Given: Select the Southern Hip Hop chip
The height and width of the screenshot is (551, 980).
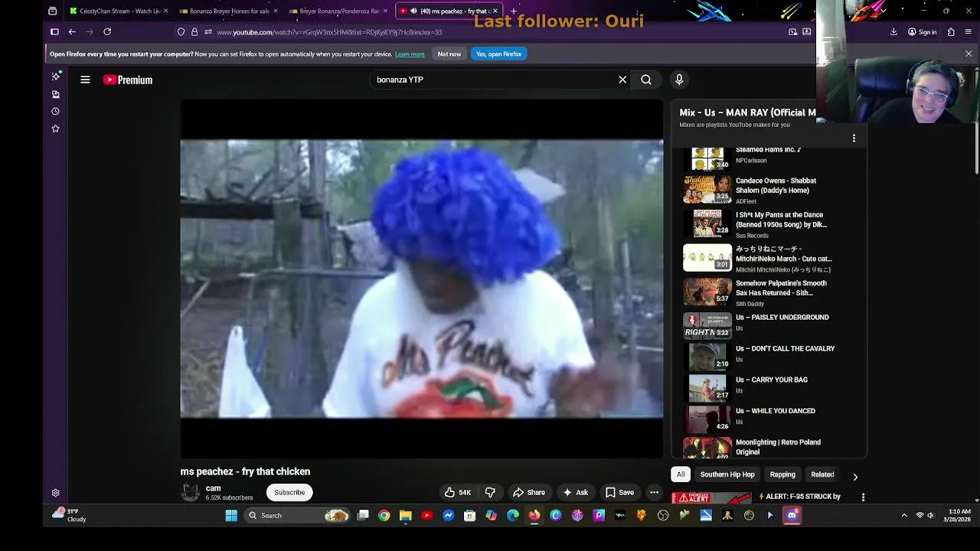Looking at the screenshot, I should pyautogui.click(x=727, y=474).
